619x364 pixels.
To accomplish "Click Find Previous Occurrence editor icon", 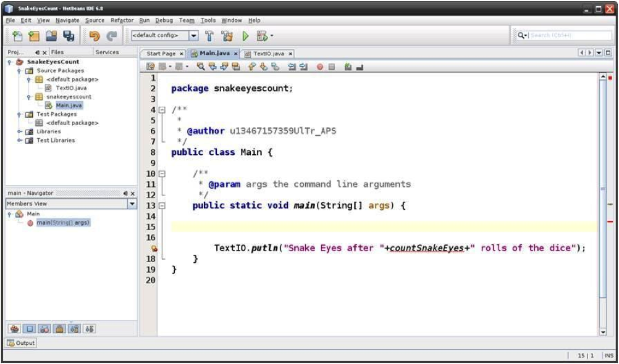I will (x=213, y=67).
